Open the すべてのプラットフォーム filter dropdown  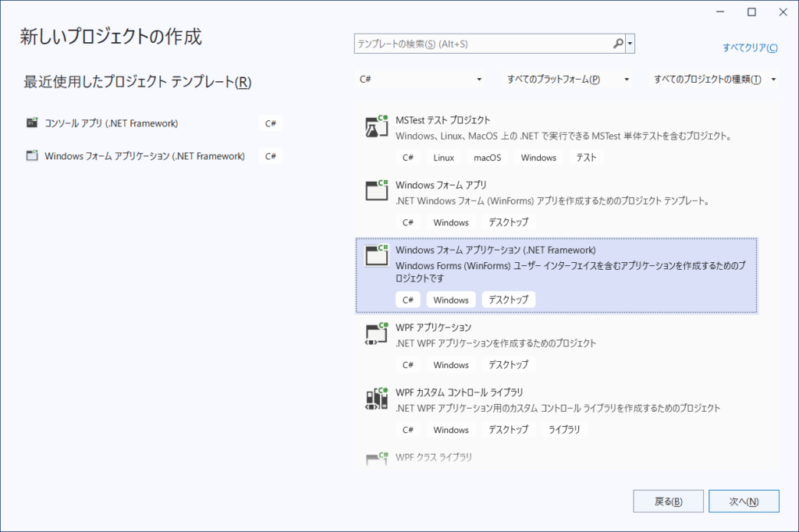(567, 80)
